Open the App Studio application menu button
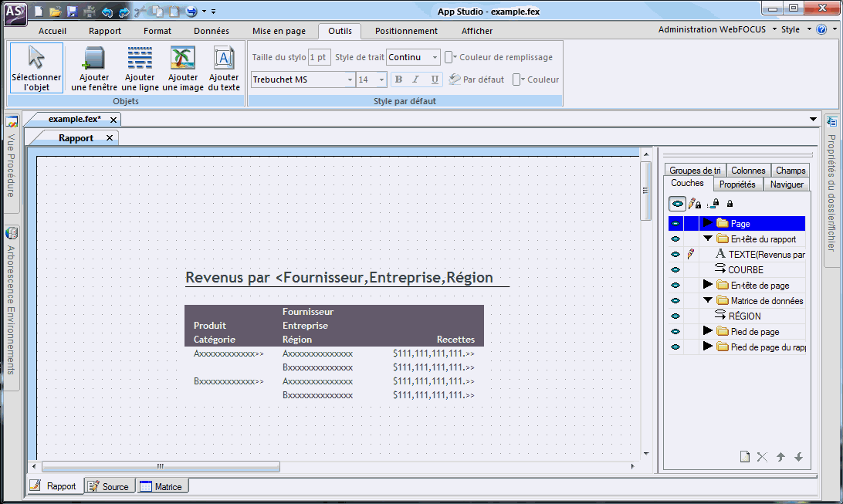The image size is (843, 504). (15, 13)
